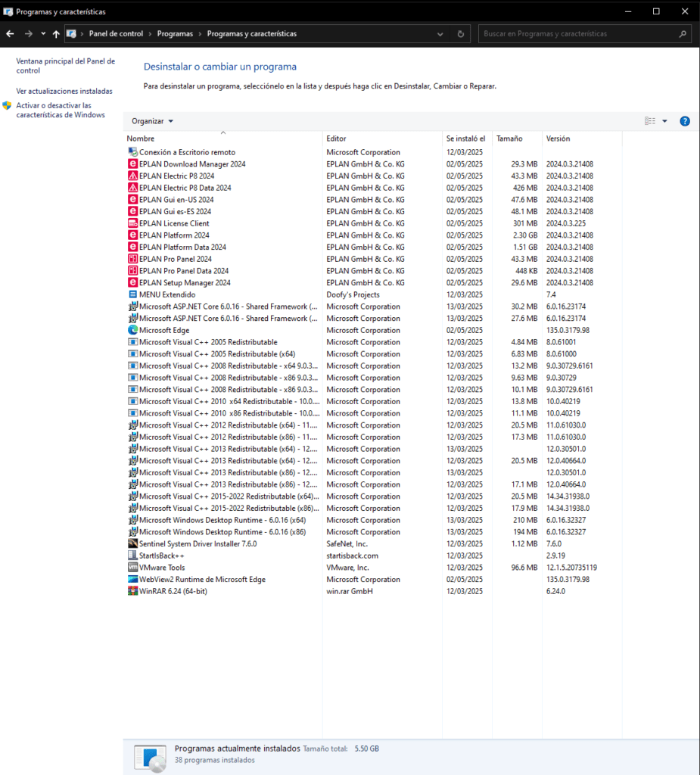
Task: Click the StartIsBack++ icon
Action: click(x=132, y=556)
